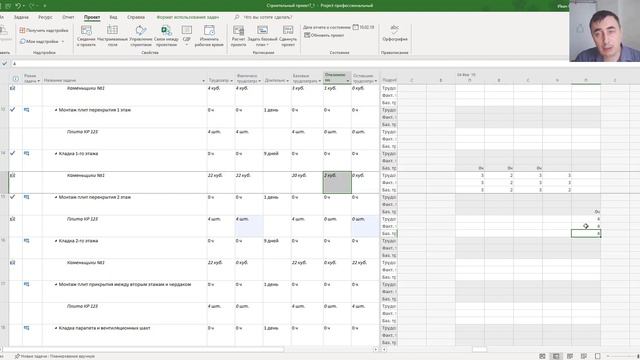Click Связи между проектами icon
640x360 pixels.
pos(166,31)
